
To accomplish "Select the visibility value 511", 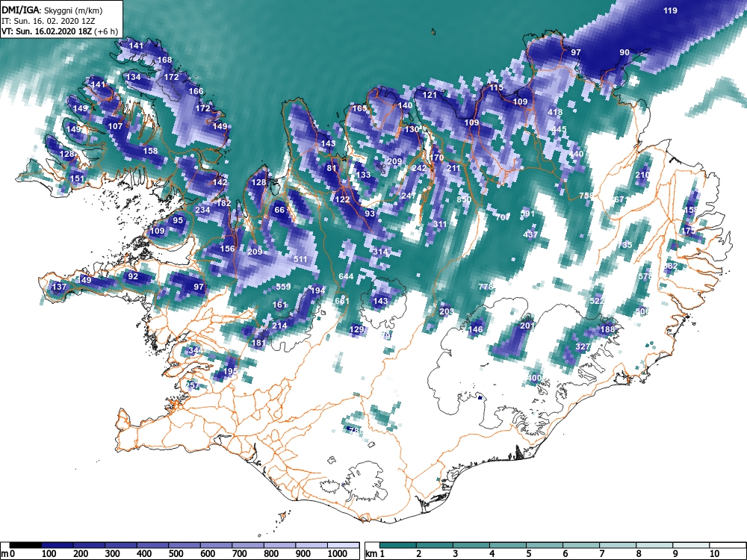I will tap(300, 259).
